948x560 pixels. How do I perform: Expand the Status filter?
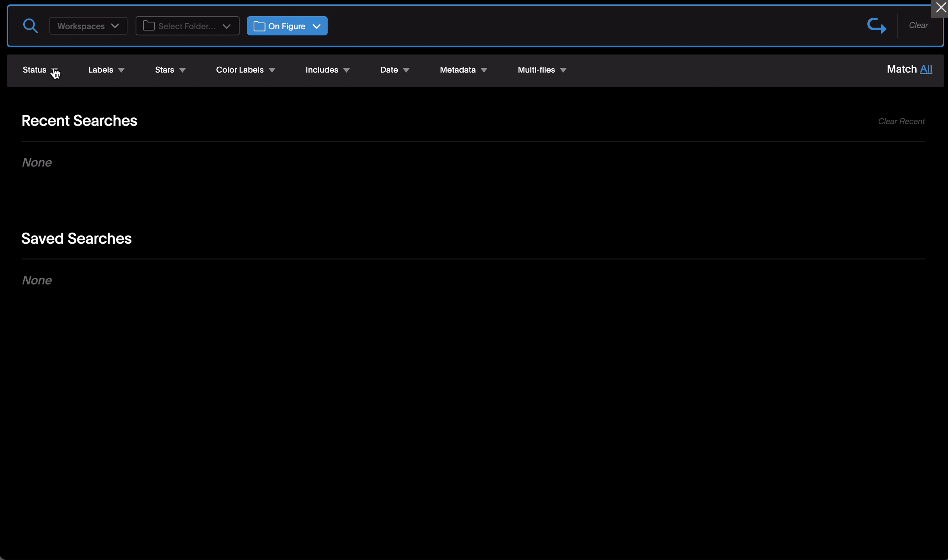tap(41, 70)
